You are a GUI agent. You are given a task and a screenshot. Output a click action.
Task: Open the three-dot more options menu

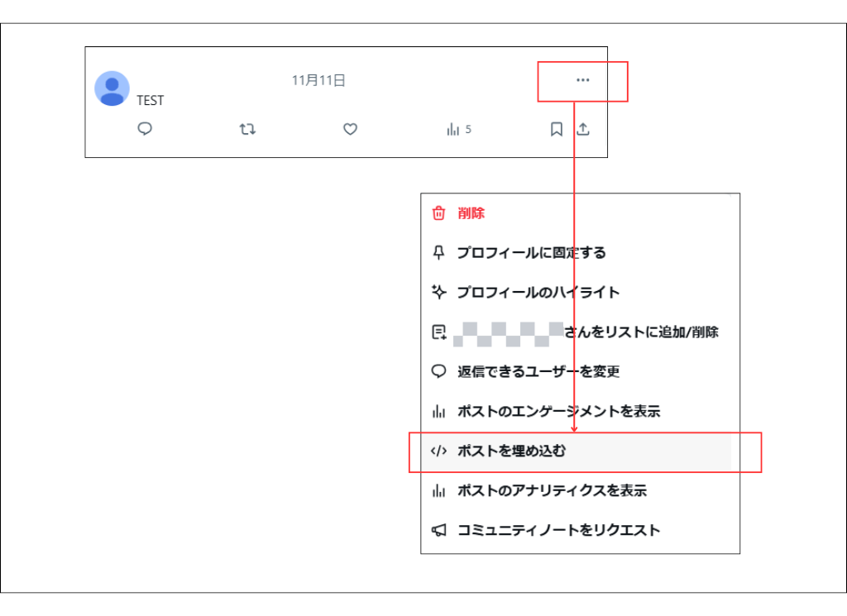582,80
